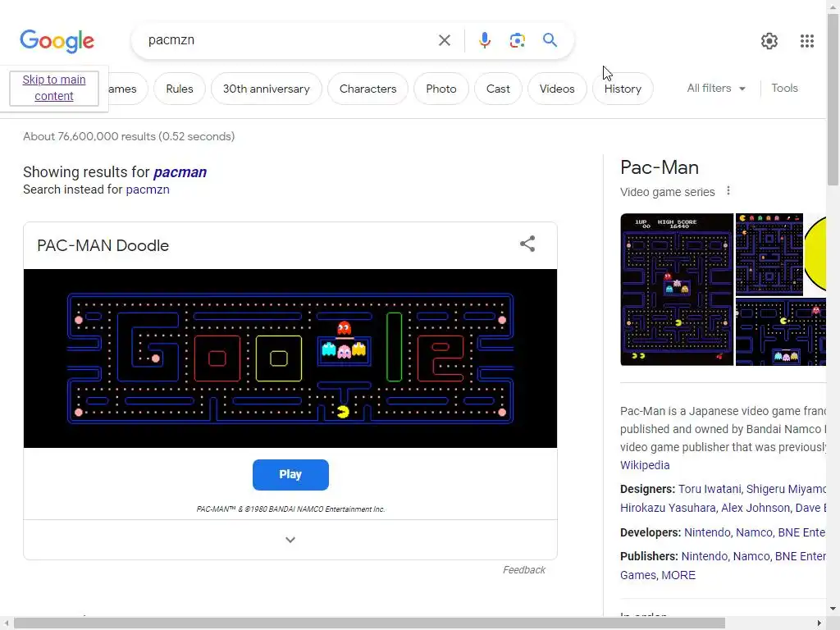Start voice search with microphone icon
Viewport: 840px width, 630px height.
tap(484, 40)
